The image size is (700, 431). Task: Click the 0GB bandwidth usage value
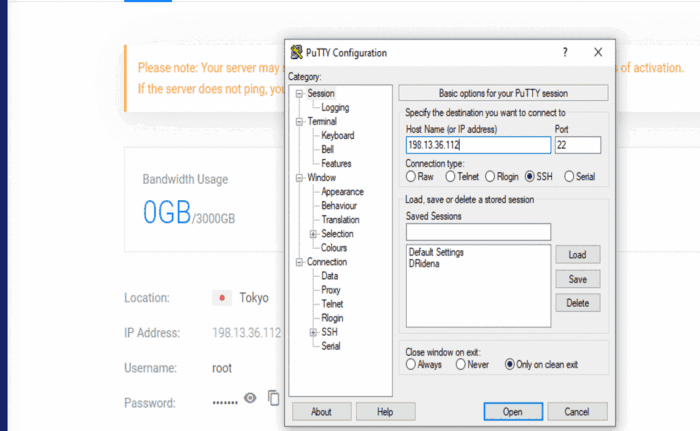(x=167, y=212)
